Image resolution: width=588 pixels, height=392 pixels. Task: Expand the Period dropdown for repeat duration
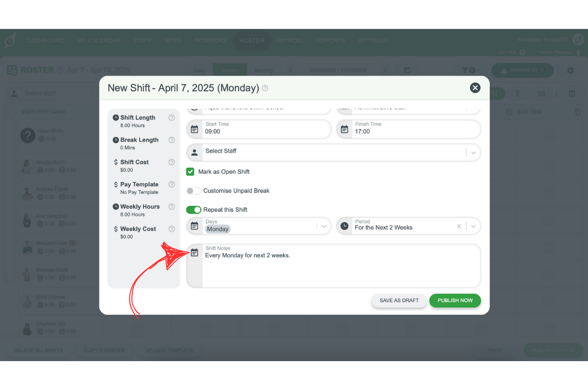(473, 226)
